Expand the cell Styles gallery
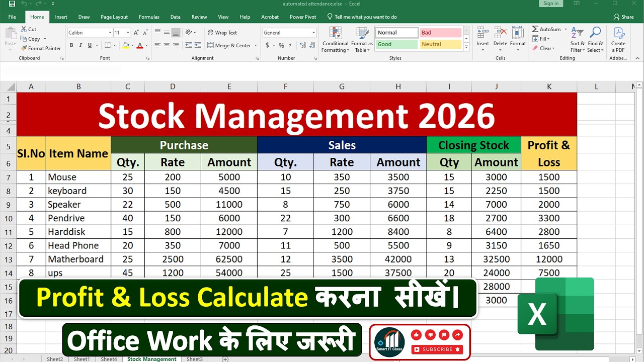 tap(466, 47)
